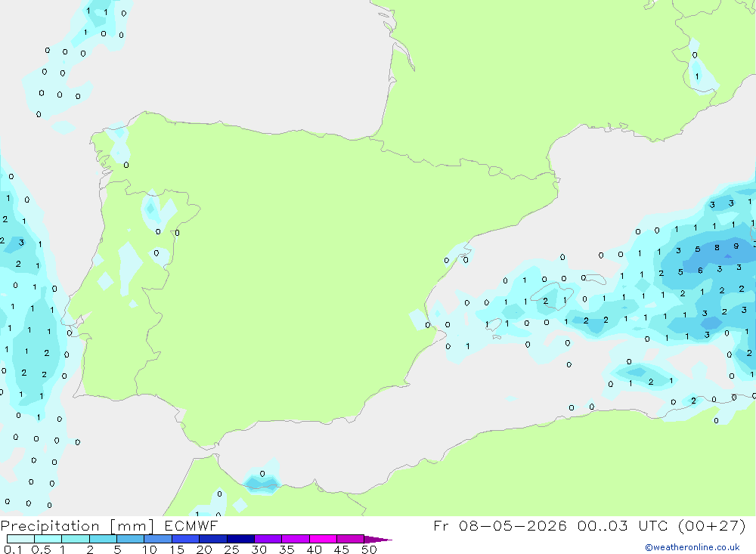Click the palest cyan 0.1–0.5 mm legend swatch
This screenshot has width=756, height=554.
tap(20, 539)
